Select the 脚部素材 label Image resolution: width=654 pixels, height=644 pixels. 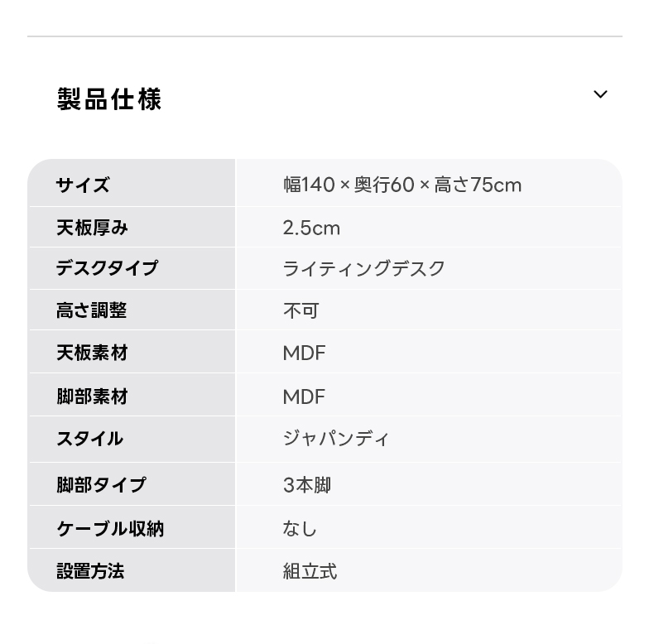click(92, 396)
